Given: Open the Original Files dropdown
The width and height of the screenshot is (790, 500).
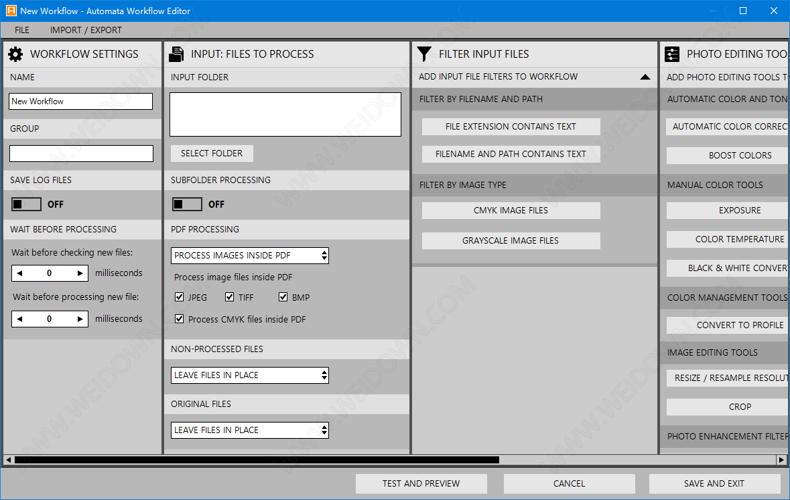Looking at the screenshot, I should tap(250, 430).
